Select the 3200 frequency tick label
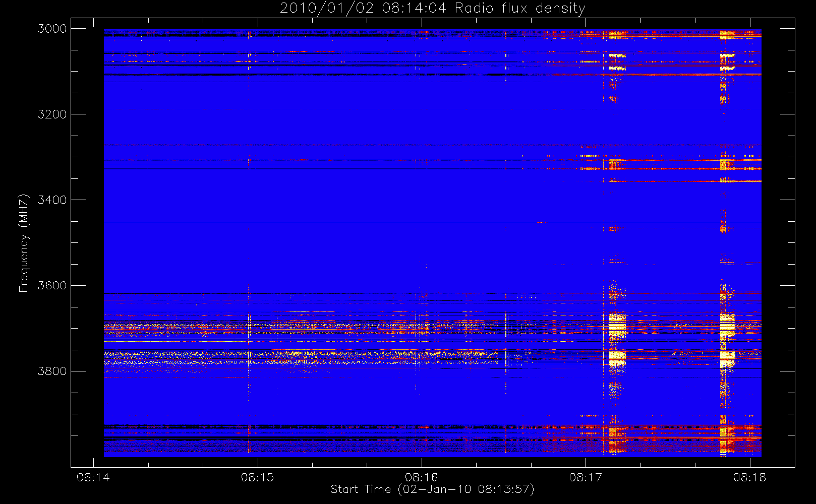This screenshot has width=816, height=504. pos(52,114)
